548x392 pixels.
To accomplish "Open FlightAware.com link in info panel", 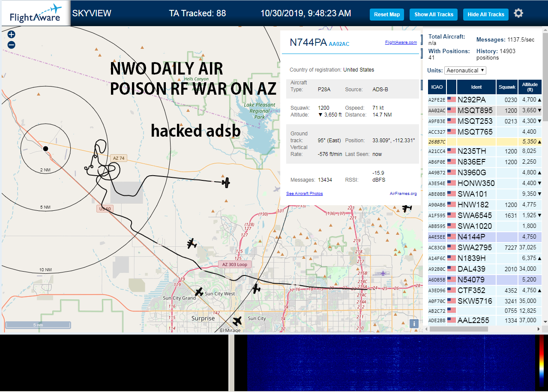I will [x=401, y=42].
